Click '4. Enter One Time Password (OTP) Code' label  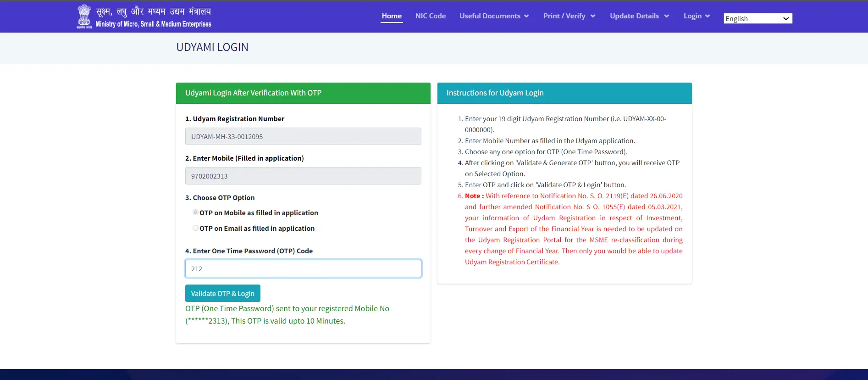pos(249,251)
